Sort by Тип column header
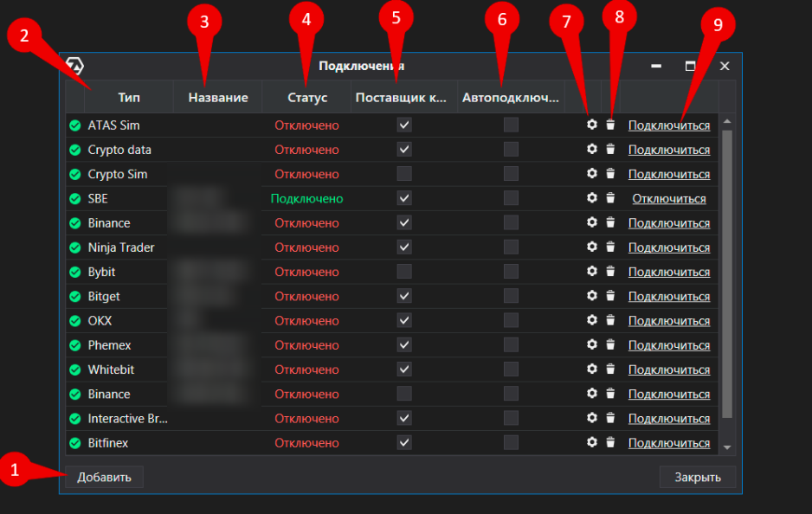Image resolution: width=812 pixels, height=514 pixels. (x=129, y=97)
